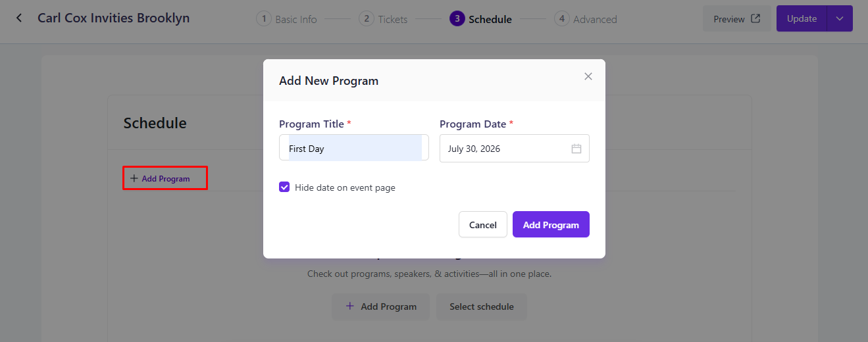Viewport: 868px width, 342px height.
Task: Expand the Update button dropdown arrow
Action: 840,18
